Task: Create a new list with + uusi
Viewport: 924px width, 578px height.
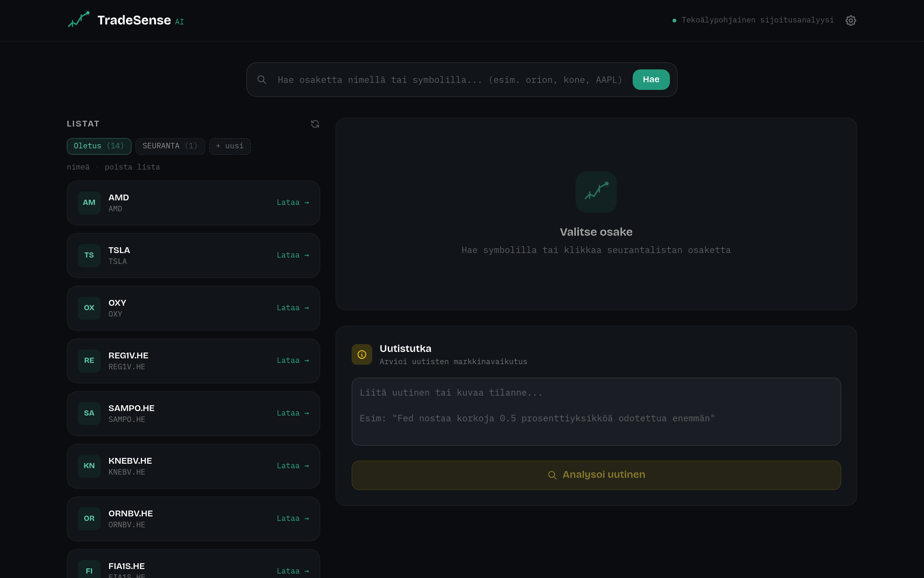Action: point(230,146)
